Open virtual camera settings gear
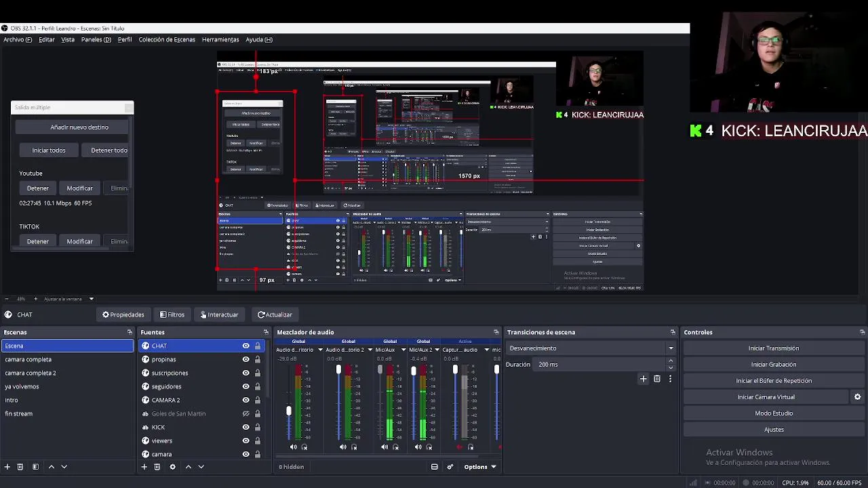 (857, 397)
